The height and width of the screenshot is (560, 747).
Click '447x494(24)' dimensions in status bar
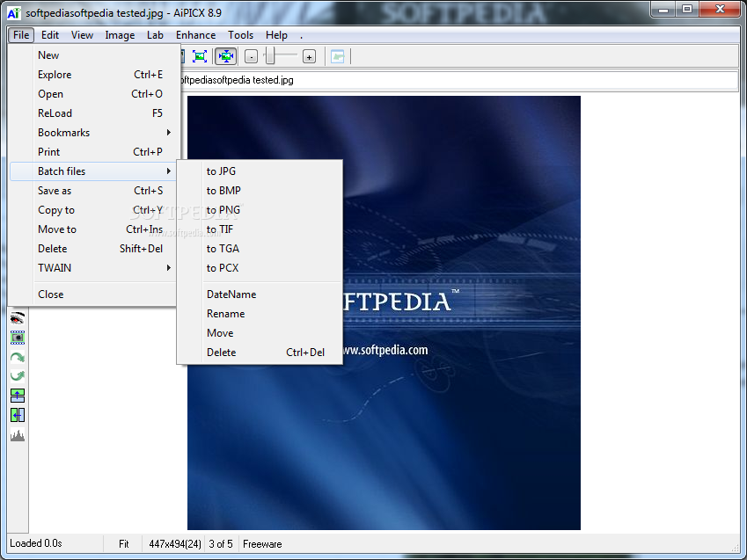(175, 544)
